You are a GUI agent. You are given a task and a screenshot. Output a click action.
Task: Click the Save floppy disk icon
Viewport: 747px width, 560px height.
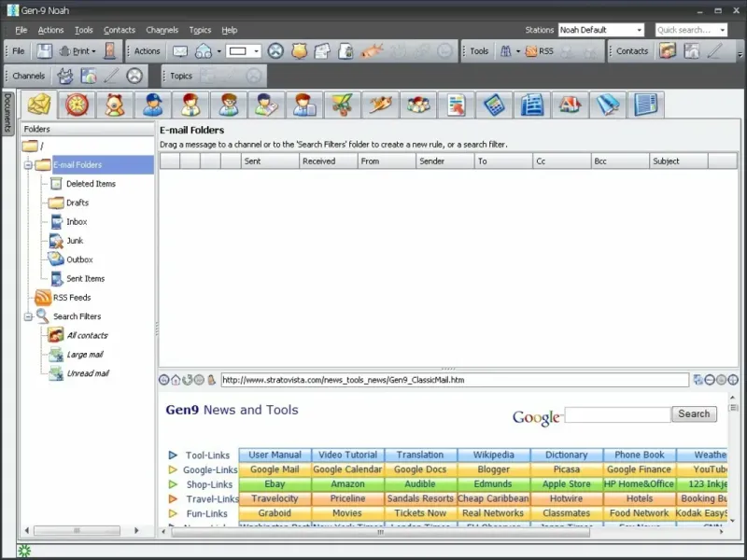click(x=44, y=51)
